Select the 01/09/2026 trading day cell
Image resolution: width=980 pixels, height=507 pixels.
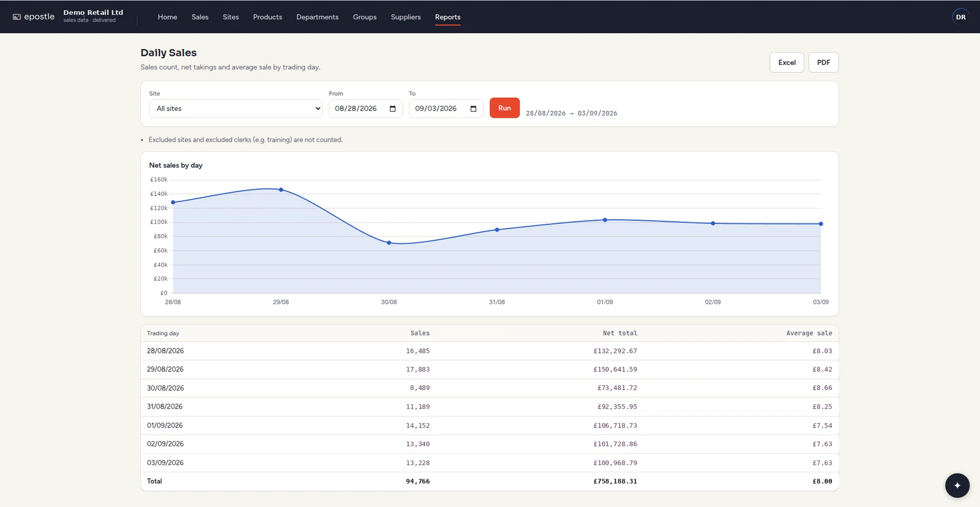[165, 425]
